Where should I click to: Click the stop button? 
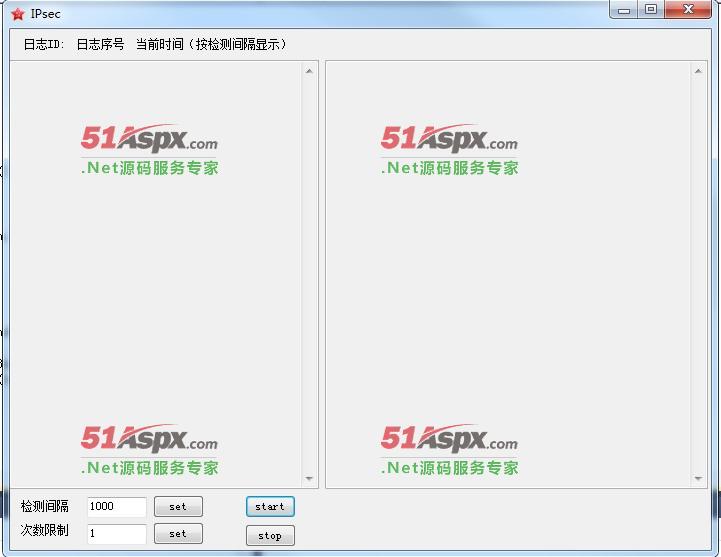tap(270, 535)
